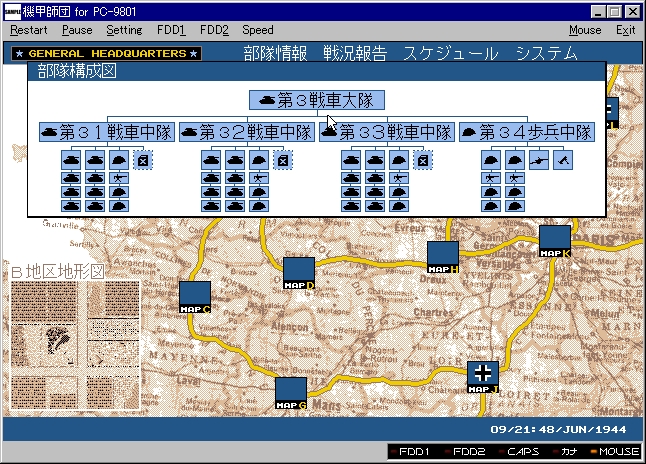
Task: Open the スケジュール schedule menu
Action: (449, 53)
